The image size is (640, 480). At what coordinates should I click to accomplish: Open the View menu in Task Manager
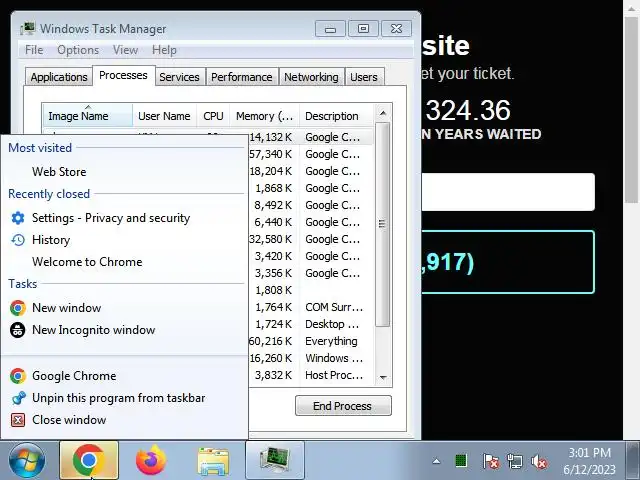pos(125,50)
